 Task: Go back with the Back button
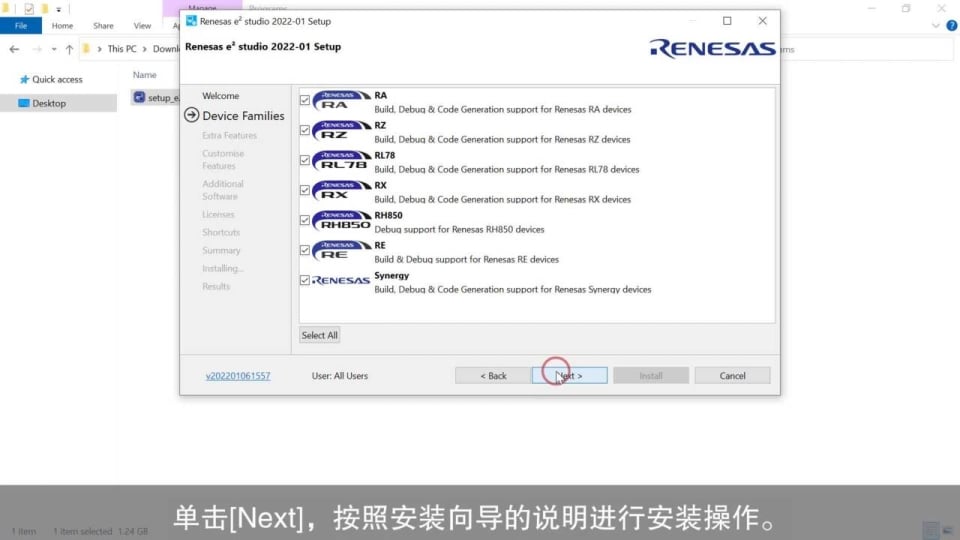493,375
